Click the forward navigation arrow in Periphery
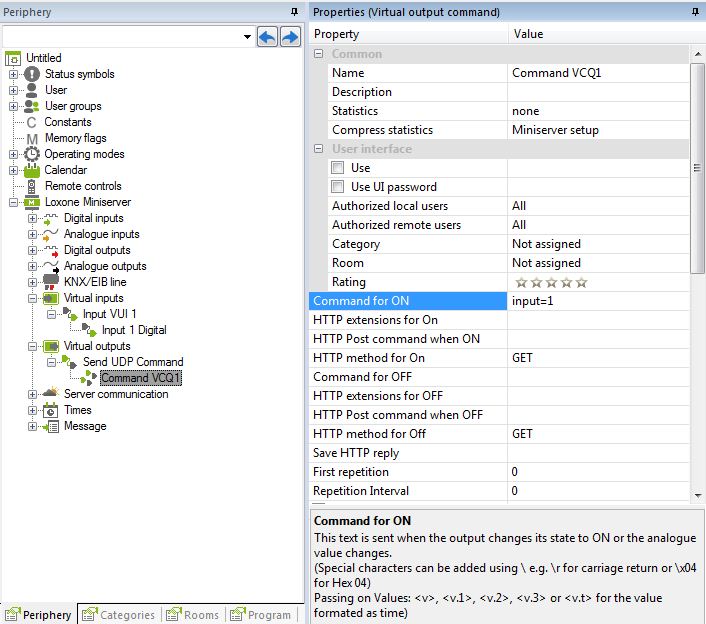 (290, 36)
